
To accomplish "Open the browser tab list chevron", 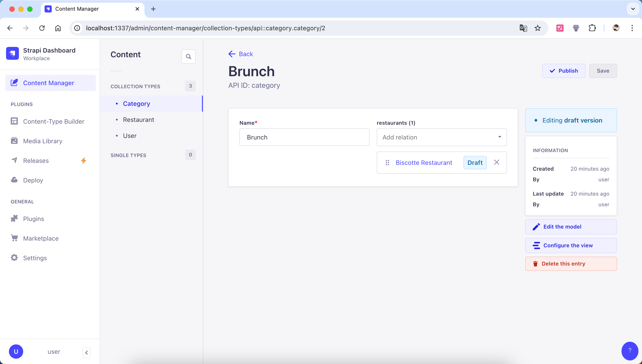I will point(633,9).
